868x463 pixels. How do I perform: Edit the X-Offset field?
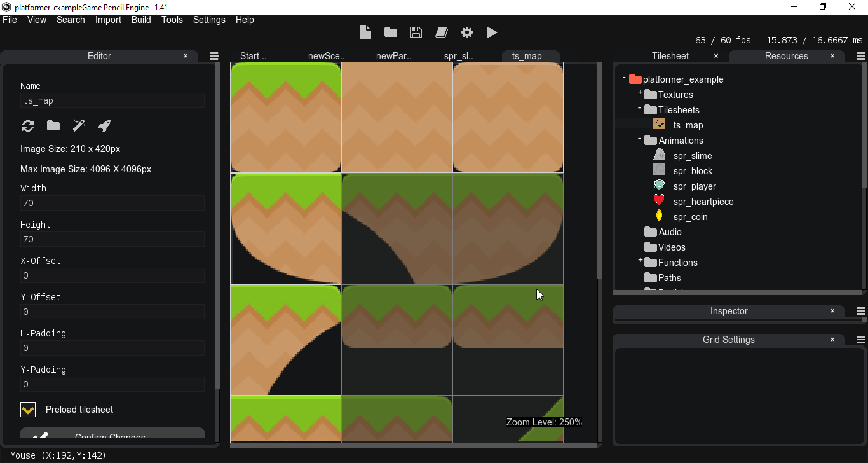(112, 275)
